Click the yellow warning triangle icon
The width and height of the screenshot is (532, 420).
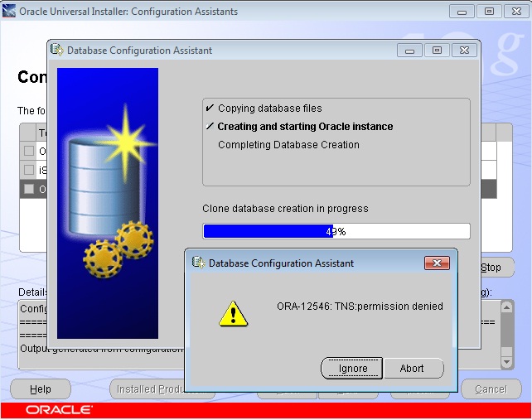233,312
